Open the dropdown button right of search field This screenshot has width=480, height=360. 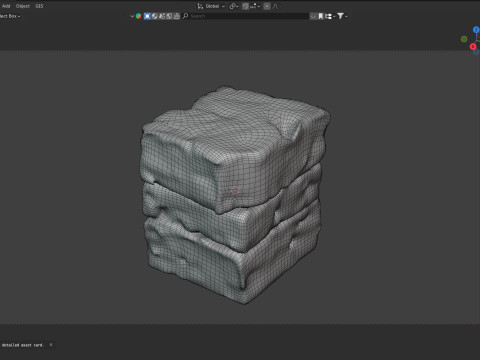313,16
